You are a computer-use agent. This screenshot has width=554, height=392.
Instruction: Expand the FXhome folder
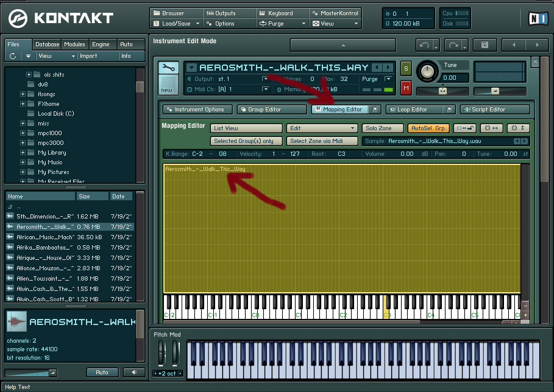pyautogui.click(x=23, y=103)
